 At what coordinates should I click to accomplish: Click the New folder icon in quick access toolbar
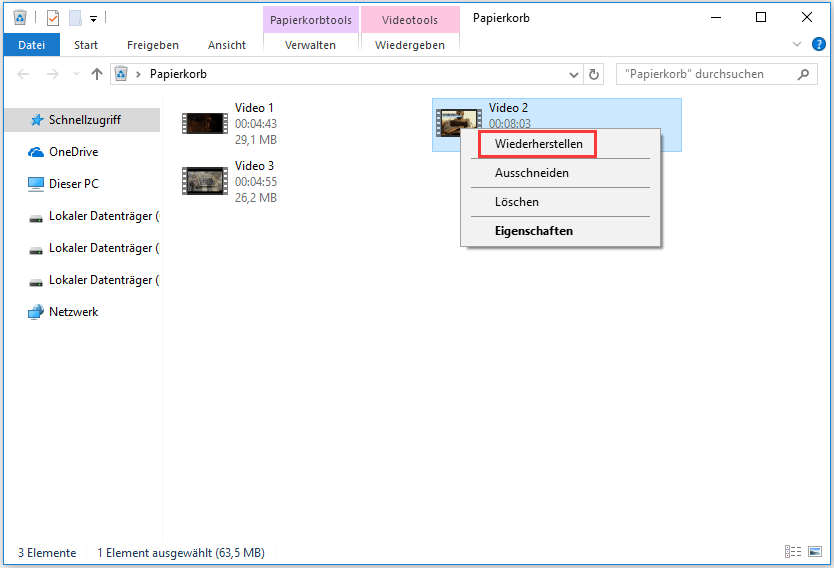click(x=76, y=19)
